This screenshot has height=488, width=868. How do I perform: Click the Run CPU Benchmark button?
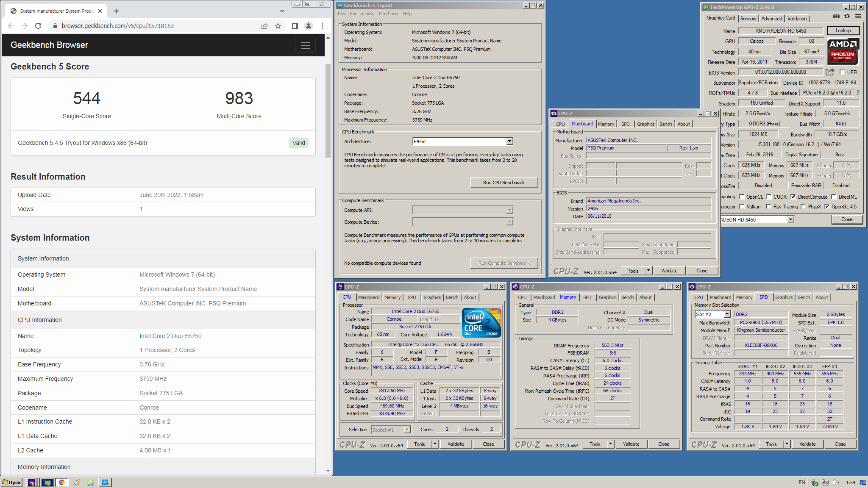pos(504,183)
